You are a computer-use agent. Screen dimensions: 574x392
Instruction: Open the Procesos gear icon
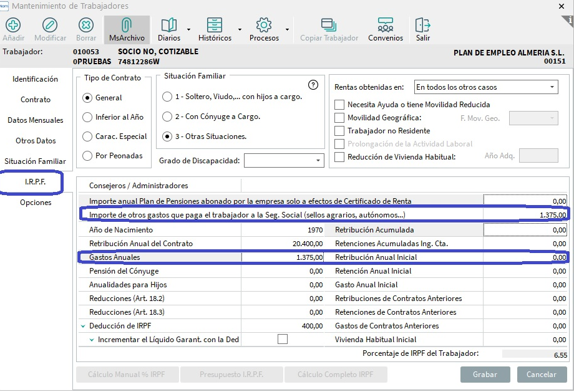click(264, 25)
